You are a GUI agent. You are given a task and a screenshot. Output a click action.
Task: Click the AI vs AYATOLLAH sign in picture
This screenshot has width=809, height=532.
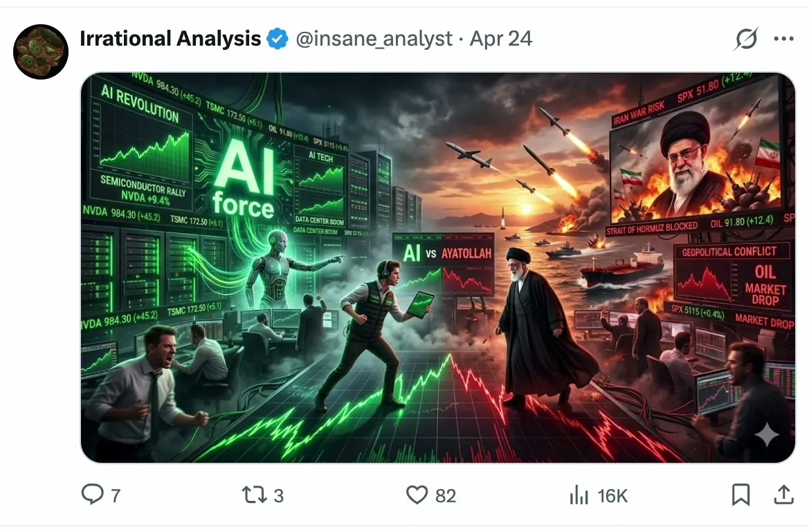[x=443, y=253]
